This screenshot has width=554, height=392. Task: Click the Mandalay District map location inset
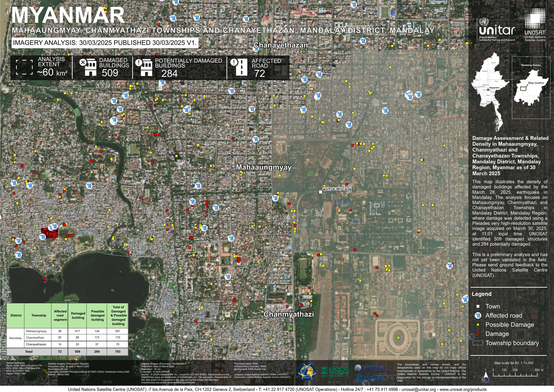531,88
